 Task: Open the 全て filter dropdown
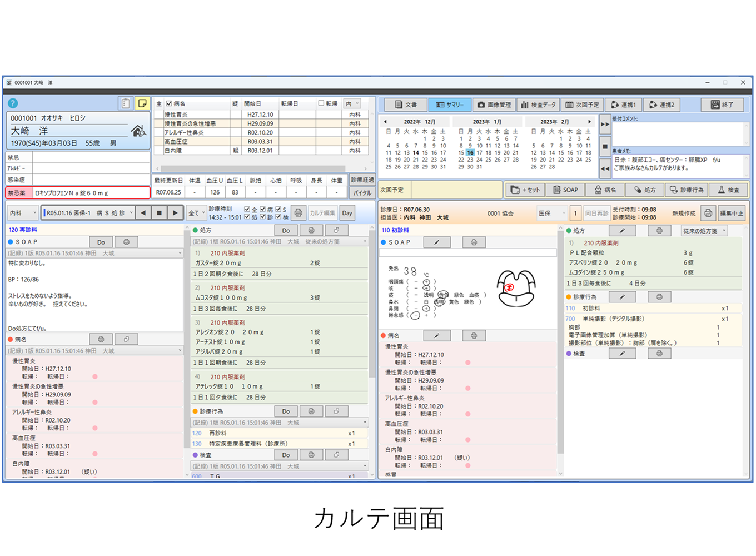click(x=197, y=212)
